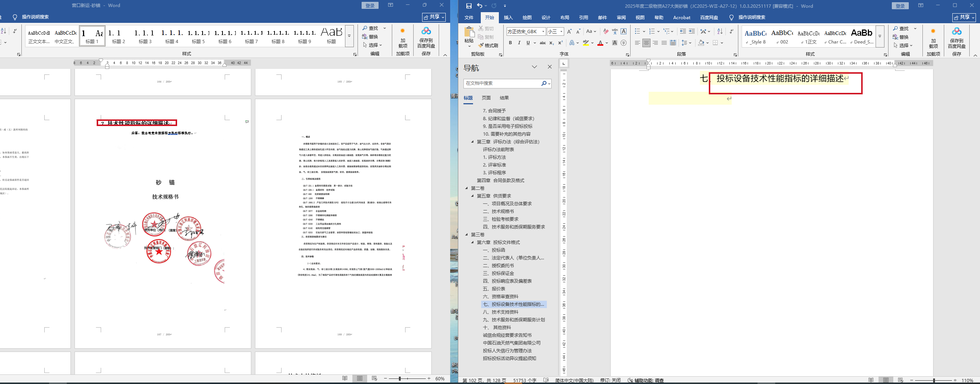
Task: Open the 插入 (Insert) ribbon tab
Action: 508,17
